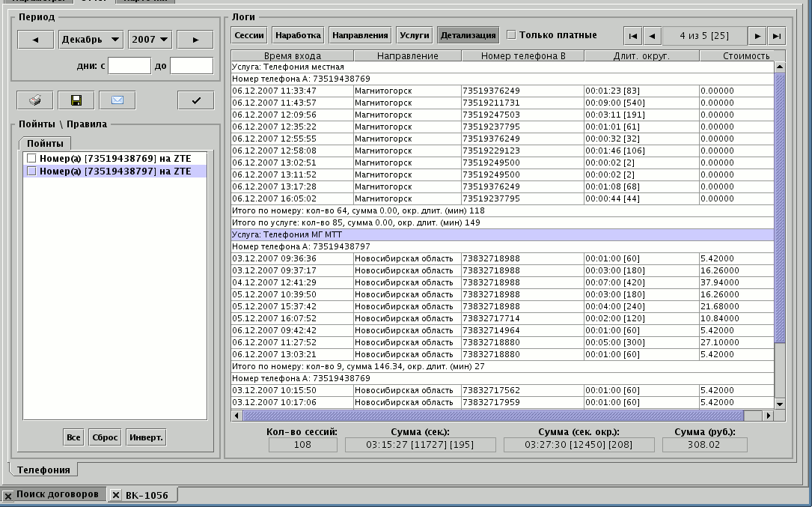Screen dimensions: 812x507
Task: Click the print report icon
Action: pyautogui.click(x=34, y=100)
